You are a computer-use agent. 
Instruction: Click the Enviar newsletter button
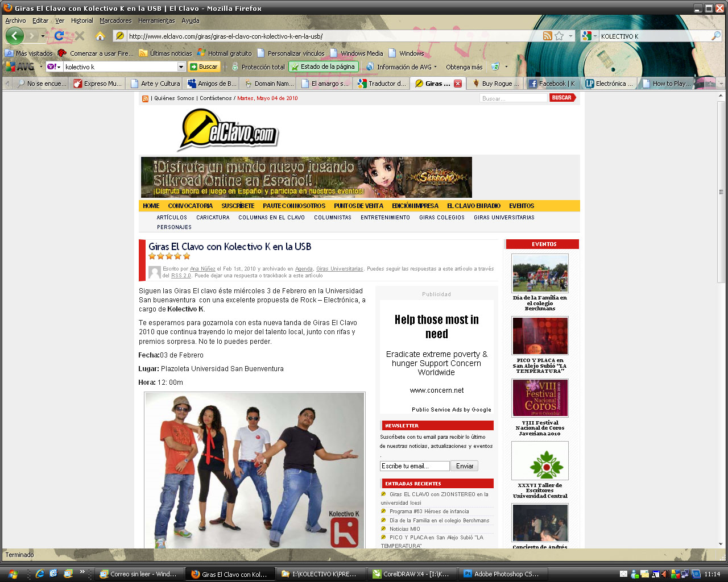tap(465, 466)
